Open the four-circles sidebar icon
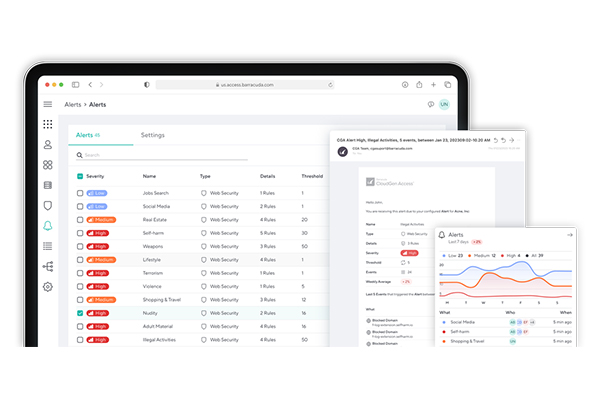Viewport: 600px width, 399px height. tap(48, 165)
